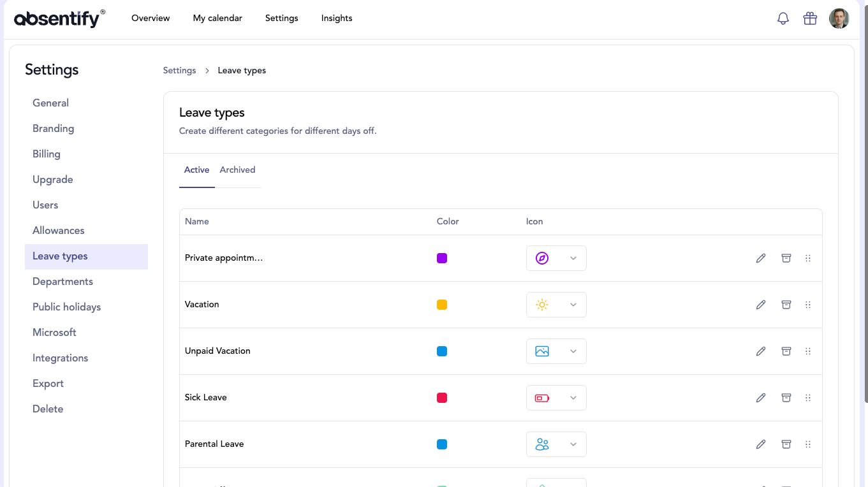Edit the Private appointment leave type
868x487 pixels.
click(761, 258)
